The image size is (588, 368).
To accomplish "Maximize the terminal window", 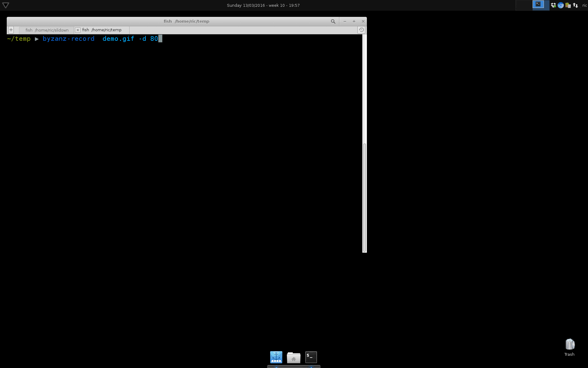I will pyautogui.click(x=354, y=21).
